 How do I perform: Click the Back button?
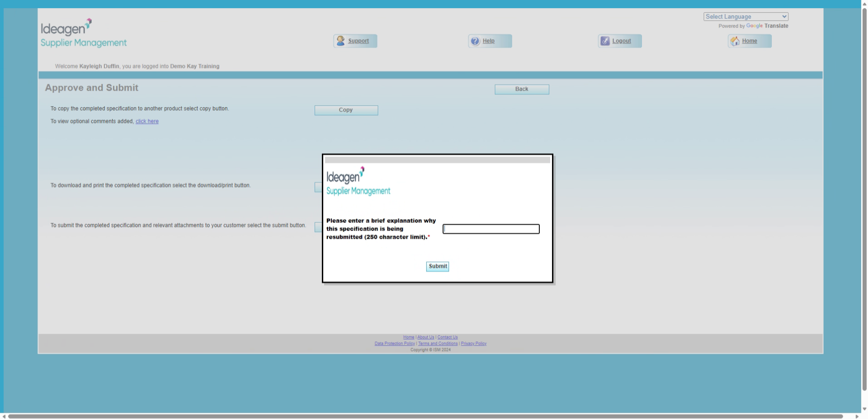(x=522, y=89)
